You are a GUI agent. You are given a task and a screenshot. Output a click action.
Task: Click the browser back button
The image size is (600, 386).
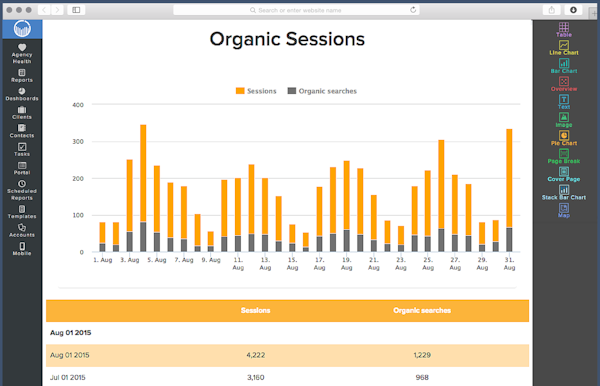[x=44, y=10]
